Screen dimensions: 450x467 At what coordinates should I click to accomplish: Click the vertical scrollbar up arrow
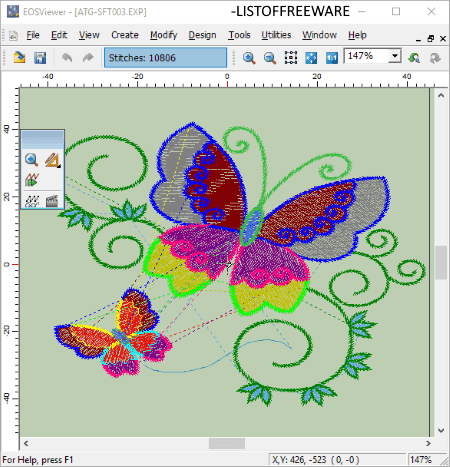click(x=441, y=96)
